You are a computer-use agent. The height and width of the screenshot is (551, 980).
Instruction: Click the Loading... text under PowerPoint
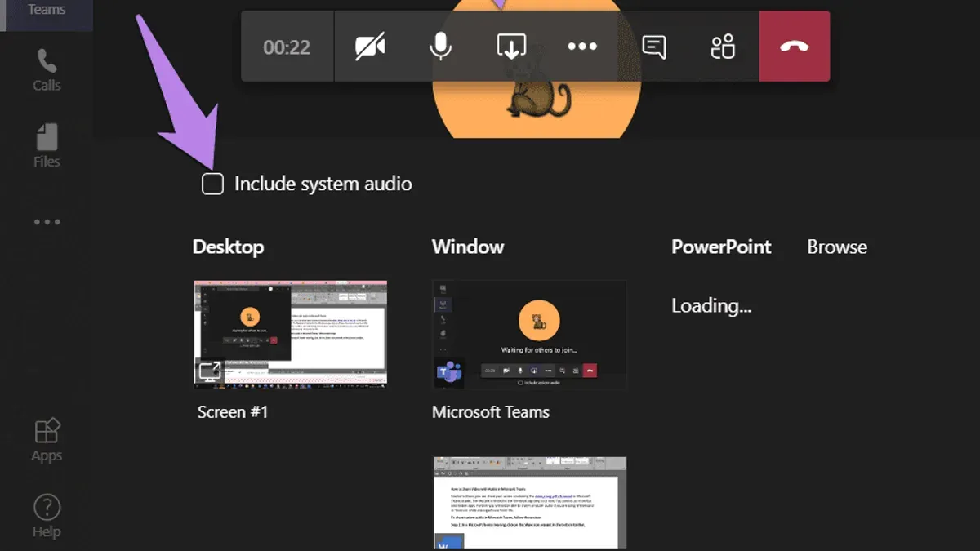coord(711,306)
